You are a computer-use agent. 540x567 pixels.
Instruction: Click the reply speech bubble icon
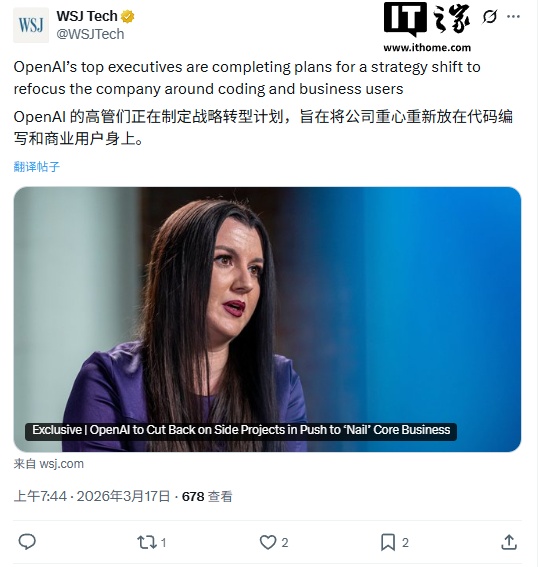(27, 542)
